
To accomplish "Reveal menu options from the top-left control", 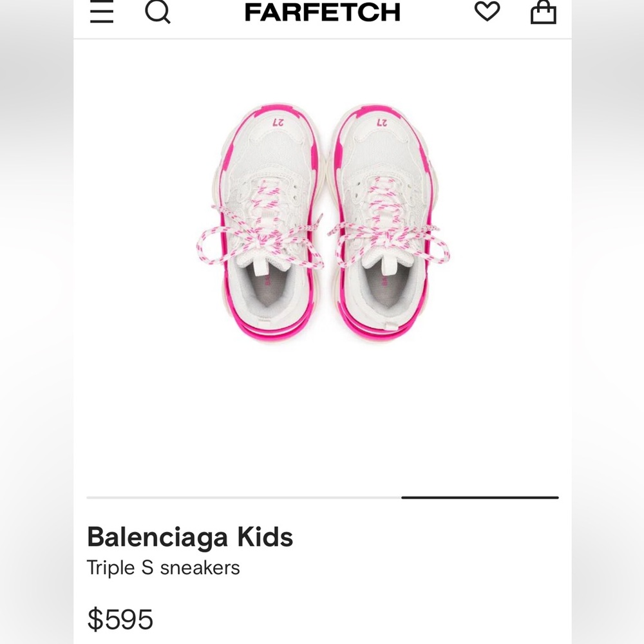I will 102,12.
